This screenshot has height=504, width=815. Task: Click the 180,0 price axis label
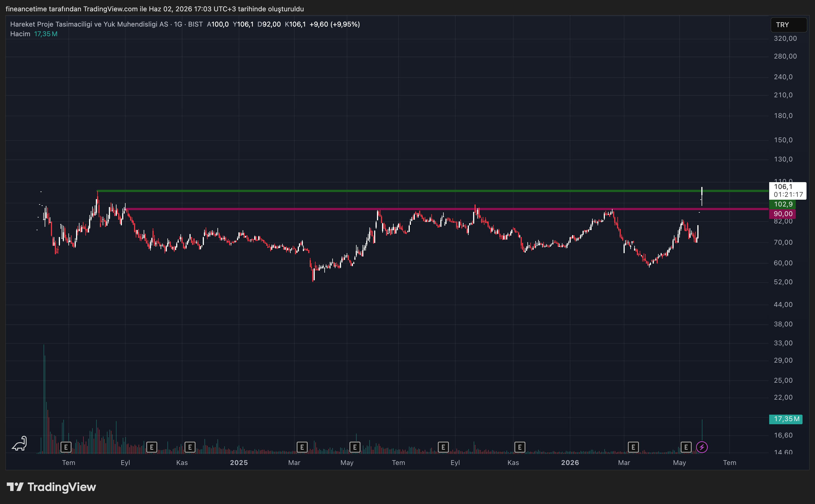[783, 116]
